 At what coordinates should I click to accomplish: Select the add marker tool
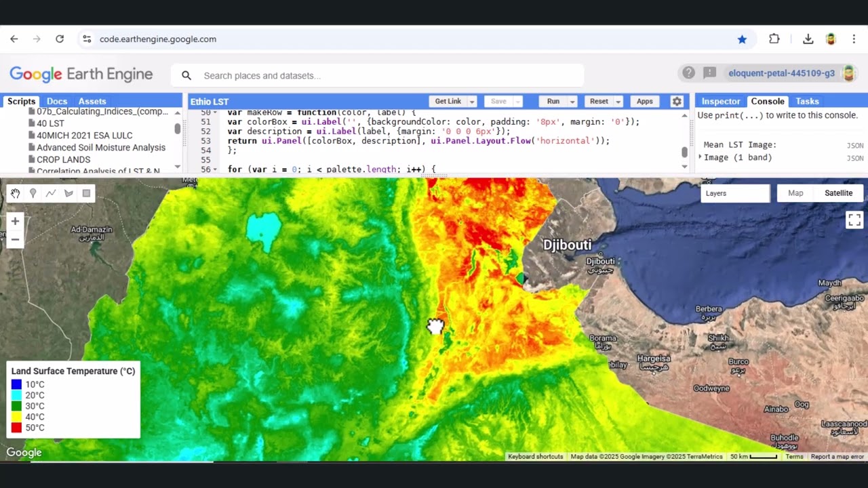tap(33, 194)
